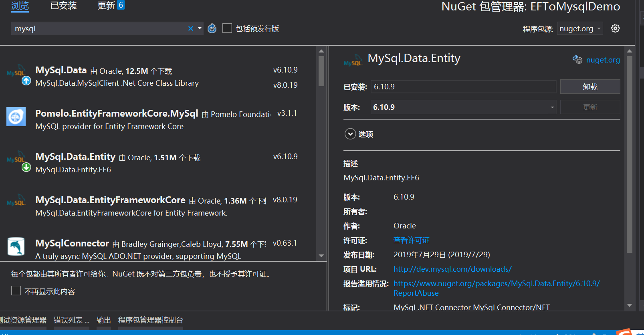Click the disabled 更新 (Update) button
The image size is (644, 335).
pos(590,107)
